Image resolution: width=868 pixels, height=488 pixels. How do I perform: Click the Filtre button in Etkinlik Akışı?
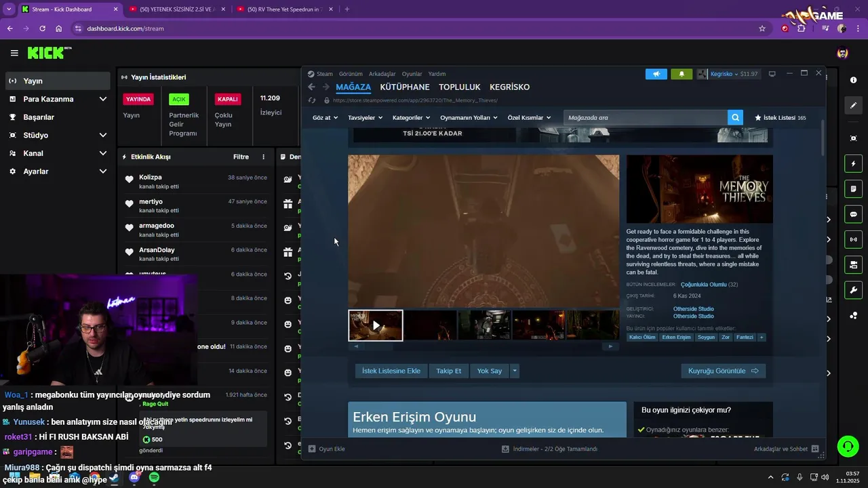[241, 157]
